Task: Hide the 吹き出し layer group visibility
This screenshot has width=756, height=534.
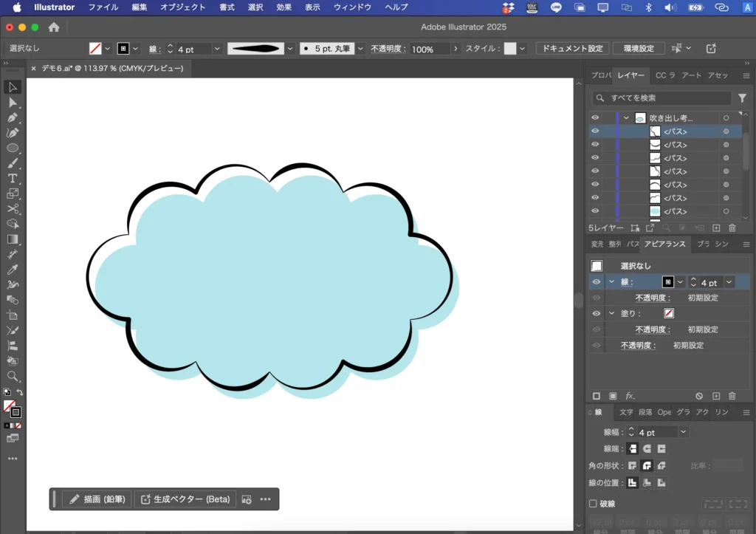Action: click(595, 118)
